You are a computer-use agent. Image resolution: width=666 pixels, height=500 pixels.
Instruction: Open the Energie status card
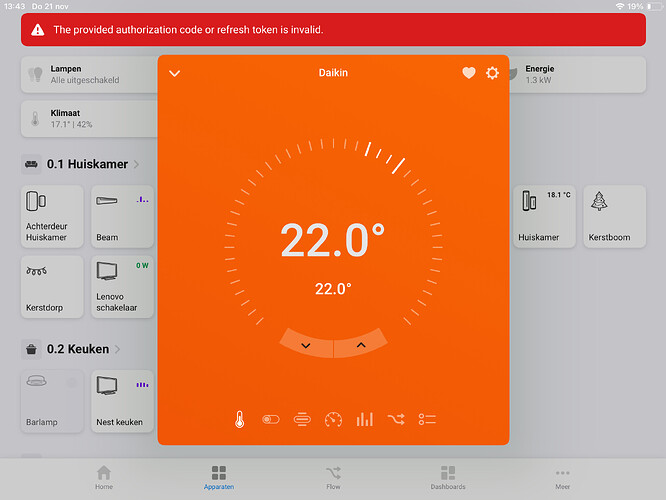[578, 74]
